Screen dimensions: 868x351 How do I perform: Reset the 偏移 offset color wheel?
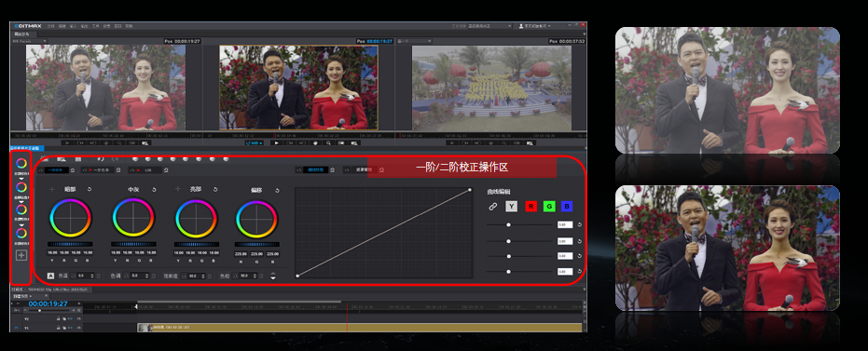(277, 190)
